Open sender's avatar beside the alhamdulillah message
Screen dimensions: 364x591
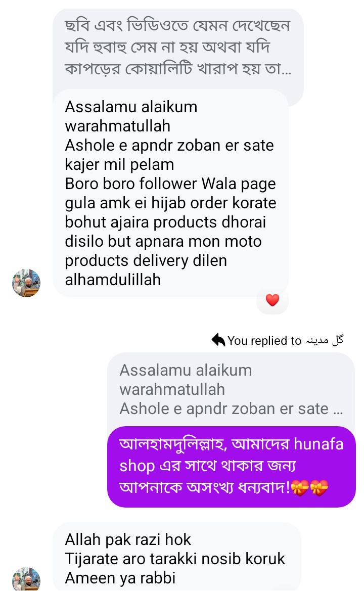pyautogui.click(x=26, y=283)
